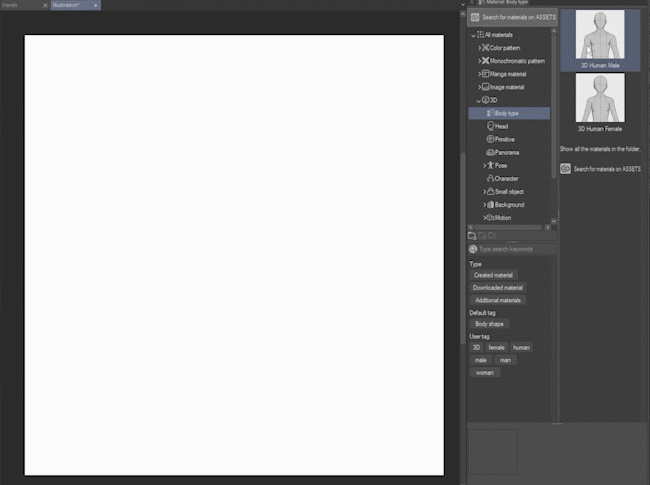Create a new material folder
Viewport: 650px width, 485px height.
pyautogui.click(x=472, y=236)
